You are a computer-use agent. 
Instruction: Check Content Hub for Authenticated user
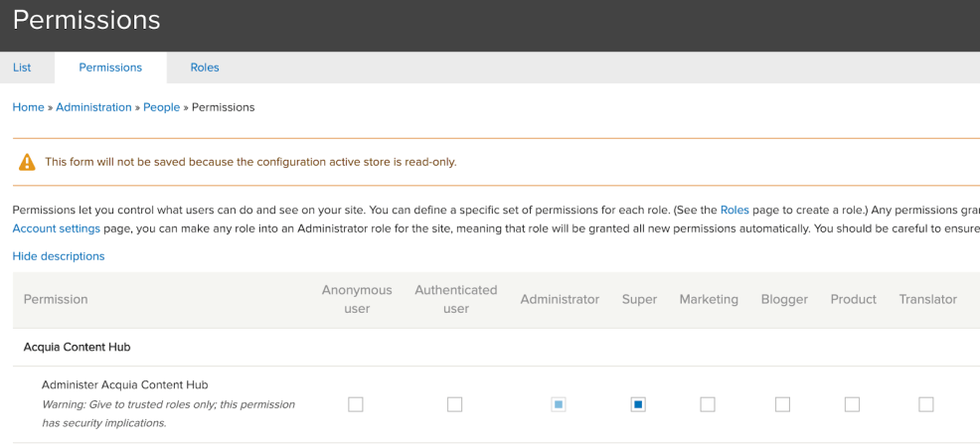click(x=455, y=404)
